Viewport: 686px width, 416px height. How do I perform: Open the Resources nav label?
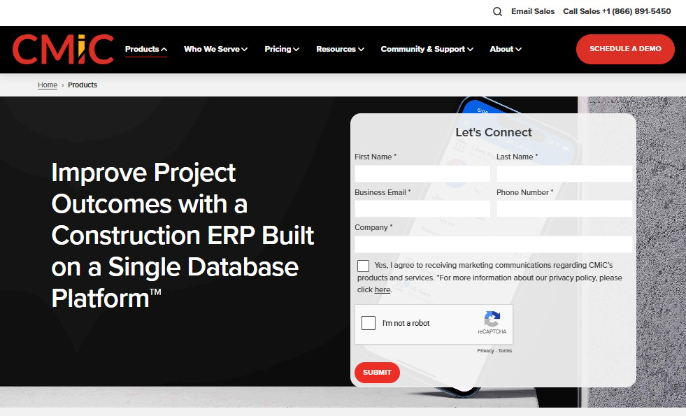click(336, 49)
